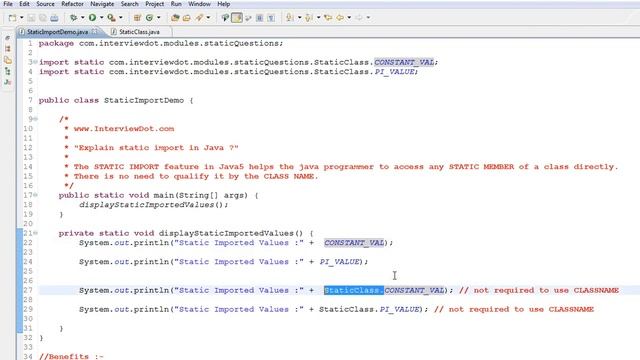Screen dimensions: 640x360
Task: Open the Source menu
Action: (x=45, y=4)
